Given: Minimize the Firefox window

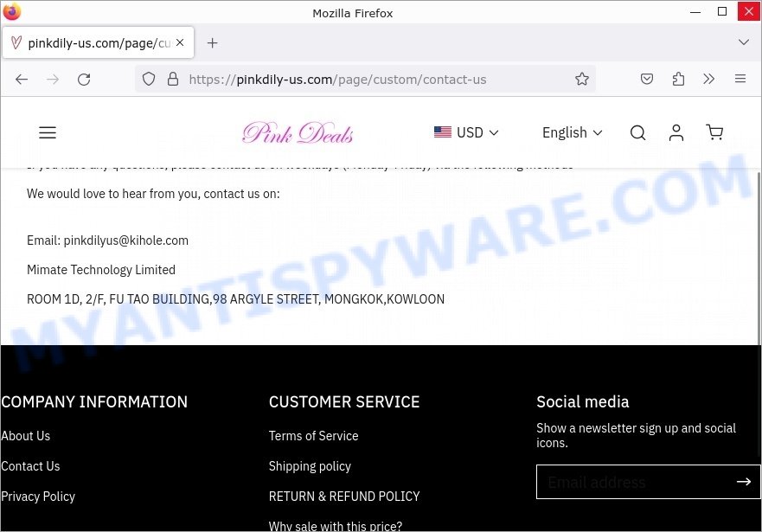Looking at the screenshot, I should 695,11.
